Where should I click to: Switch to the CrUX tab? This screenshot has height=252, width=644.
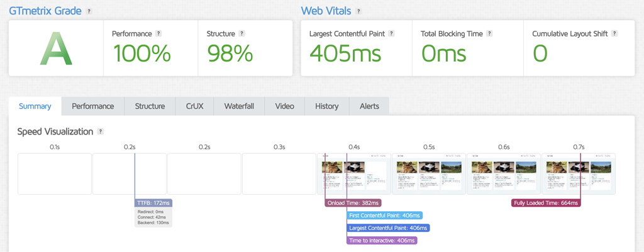click(x=194, y=106)
